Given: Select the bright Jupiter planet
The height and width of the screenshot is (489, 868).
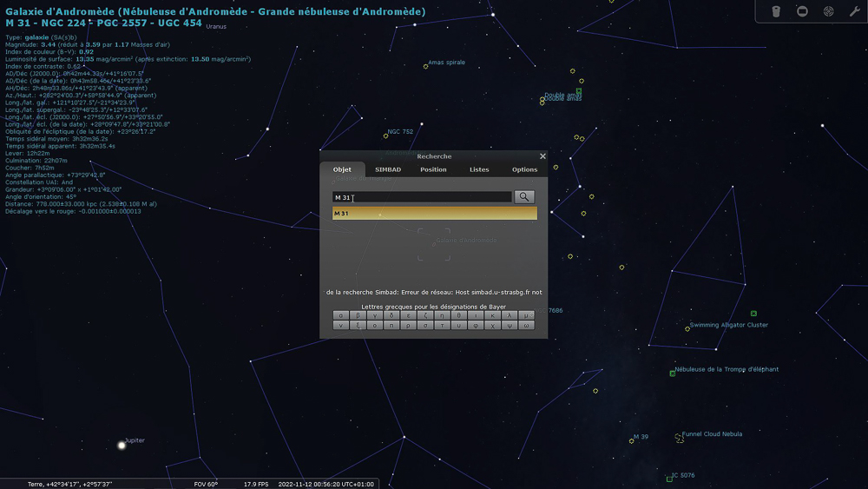Looking at the screenshot, I should coord(122,446).
